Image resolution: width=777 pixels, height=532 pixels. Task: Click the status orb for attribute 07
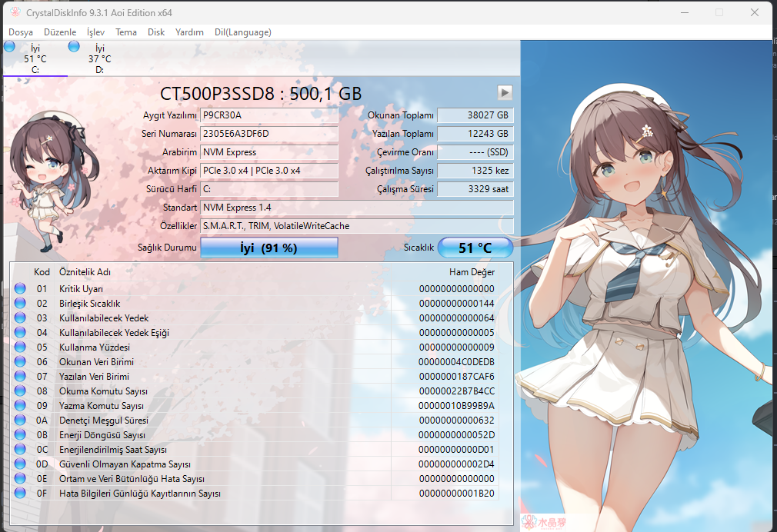[x=20, y=376]
